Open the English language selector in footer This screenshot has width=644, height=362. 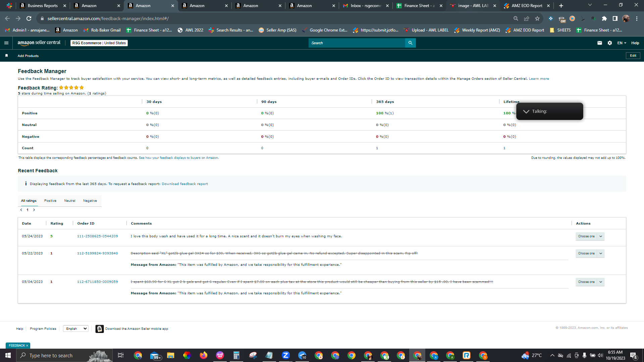(76, 328)
